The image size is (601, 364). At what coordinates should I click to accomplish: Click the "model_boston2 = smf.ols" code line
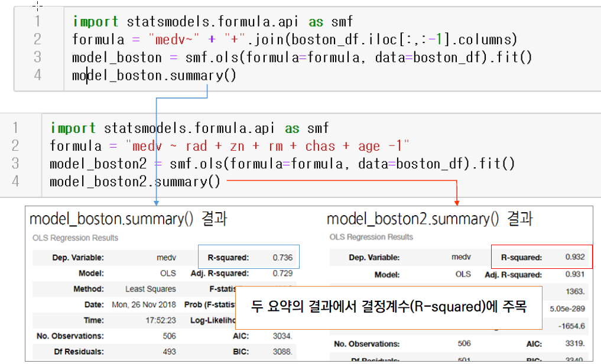[282, 164]
